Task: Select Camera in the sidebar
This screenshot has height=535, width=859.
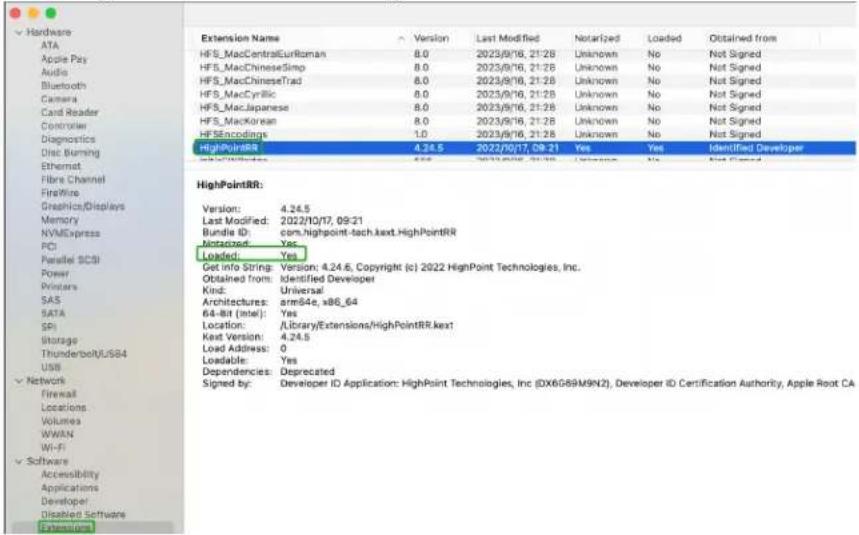Action: [59, 99]
